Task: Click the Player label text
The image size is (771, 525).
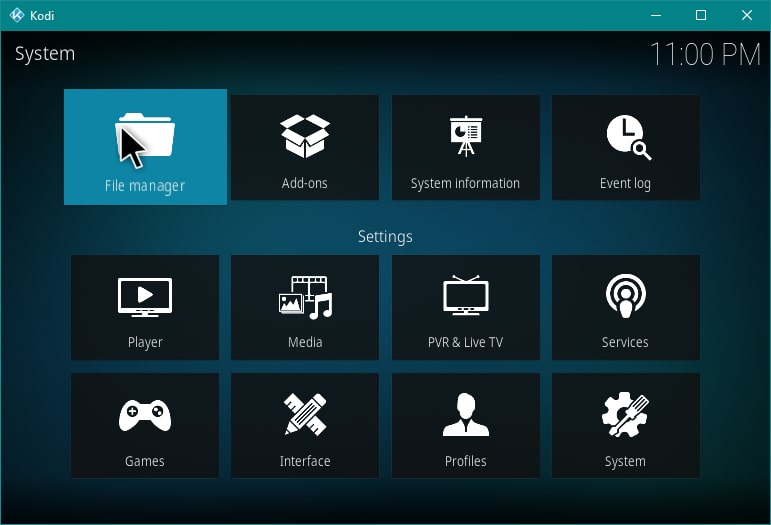Action: (145, 342)
